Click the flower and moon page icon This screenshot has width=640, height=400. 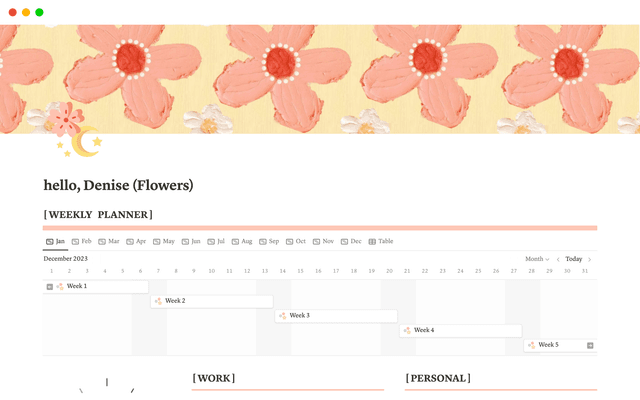click(73, 132)
